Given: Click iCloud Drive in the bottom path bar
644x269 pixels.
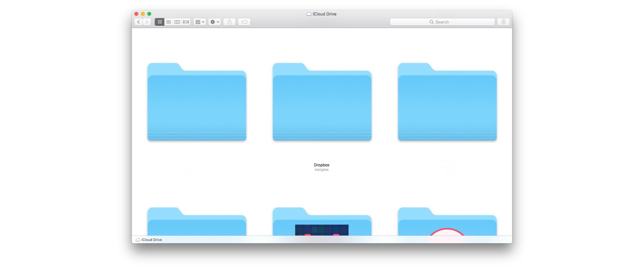Looking at the screenshot, I should pos(149,240).
